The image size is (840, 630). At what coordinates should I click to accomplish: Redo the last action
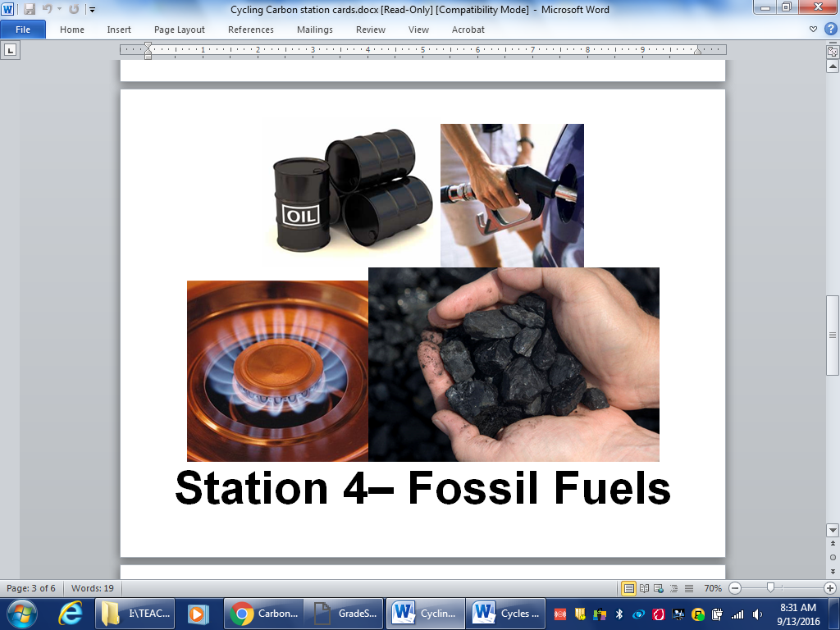pos(72,9)
